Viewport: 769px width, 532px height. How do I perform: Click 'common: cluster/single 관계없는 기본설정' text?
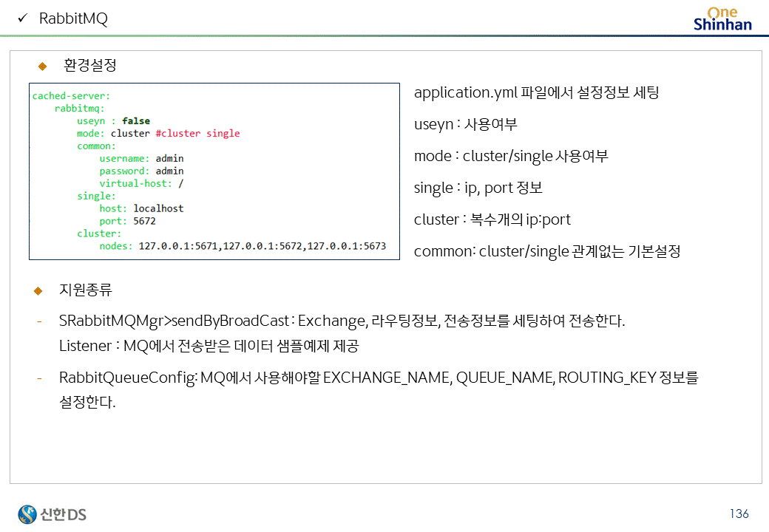(x=547, y=251)
